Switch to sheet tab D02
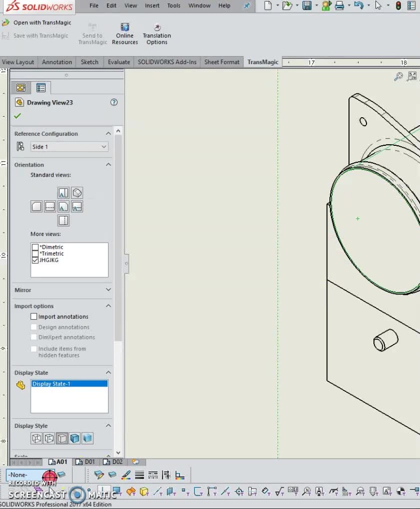The image size is (420, 509). [113, 462]
